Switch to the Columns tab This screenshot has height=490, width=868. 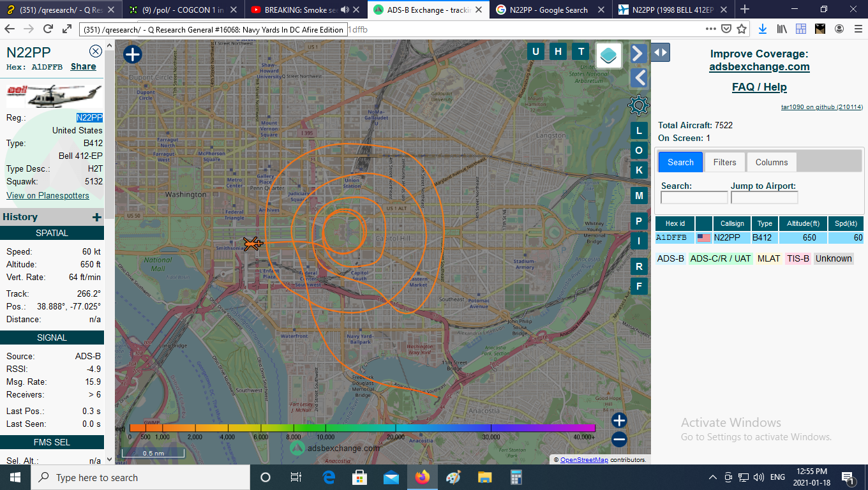click(772, 162)
